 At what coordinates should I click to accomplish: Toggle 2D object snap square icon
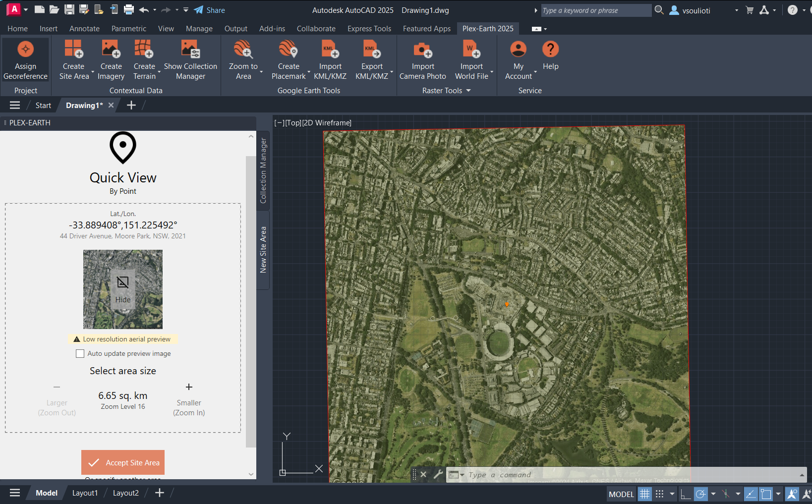(766, 494)
